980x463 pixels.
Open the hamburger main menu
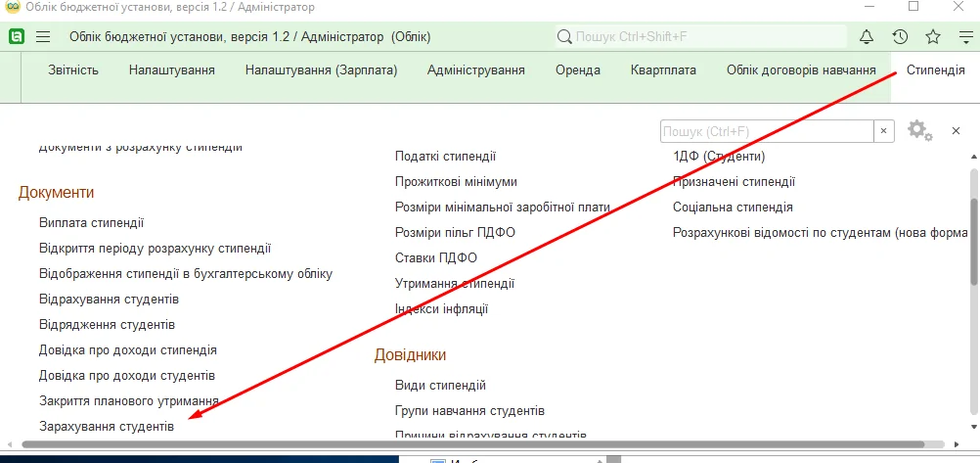42,37
